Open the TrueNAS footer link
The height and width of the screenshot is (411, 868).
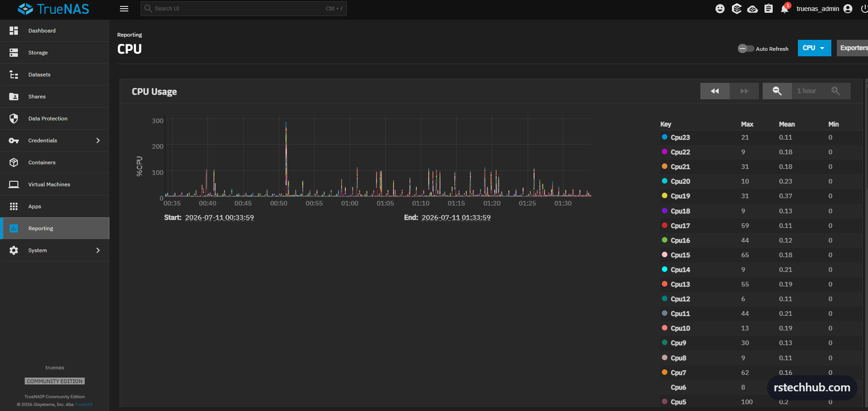(83, 405)
